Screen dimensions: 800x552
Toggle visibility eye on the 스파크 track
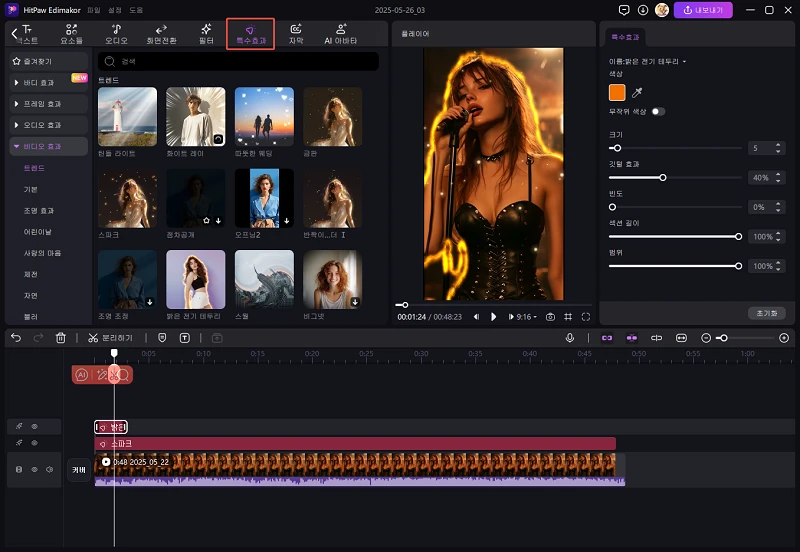coord(34,443)
